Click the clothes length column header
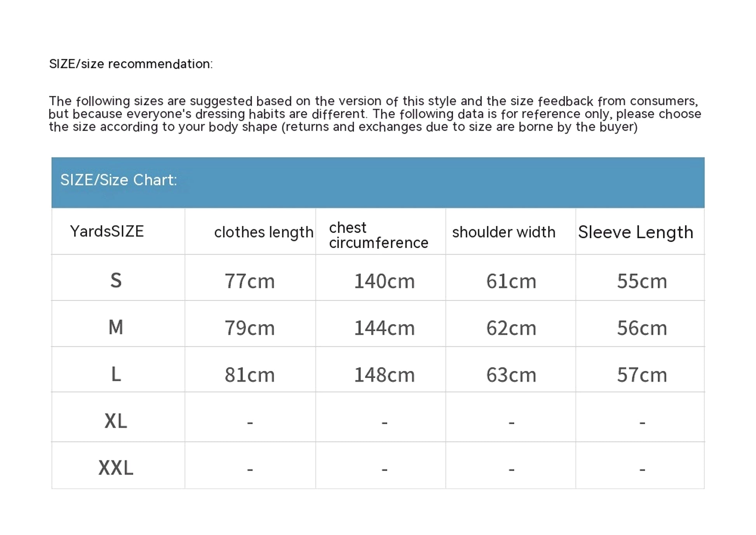This screenshot has height=535, width=756. click(x=264, y=232)
